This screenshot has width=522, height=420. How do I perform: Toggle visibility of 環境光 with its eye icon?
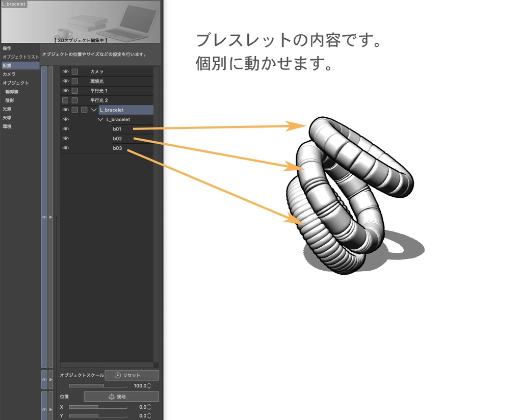coord(66,81)
